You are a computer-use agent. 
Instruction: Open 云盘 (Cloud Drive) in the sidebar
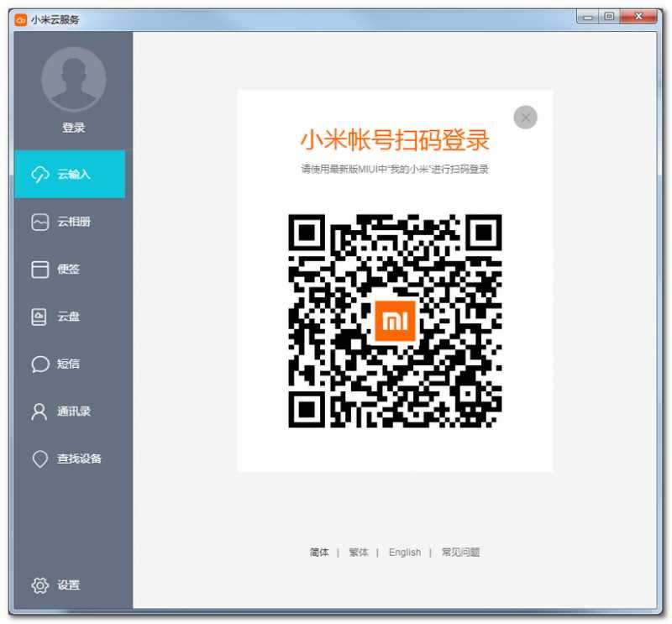pos(39,316)
